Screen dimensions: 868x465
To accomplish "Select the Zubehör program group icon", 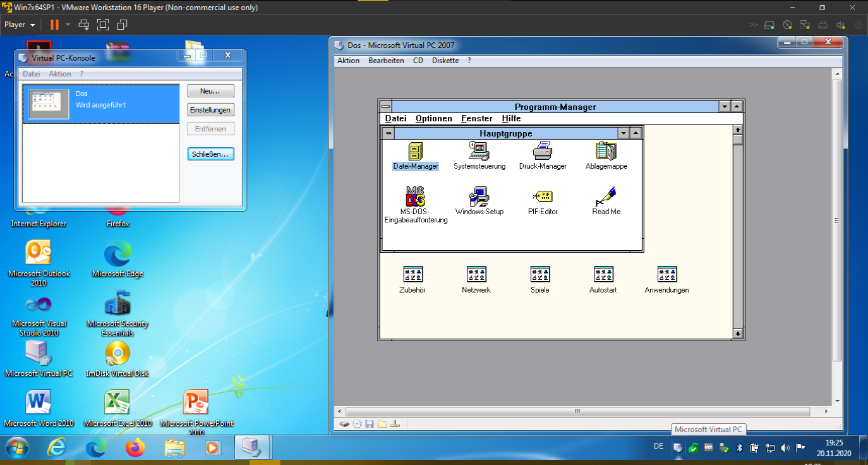I will pyautogui.click(x=413, y=274).
